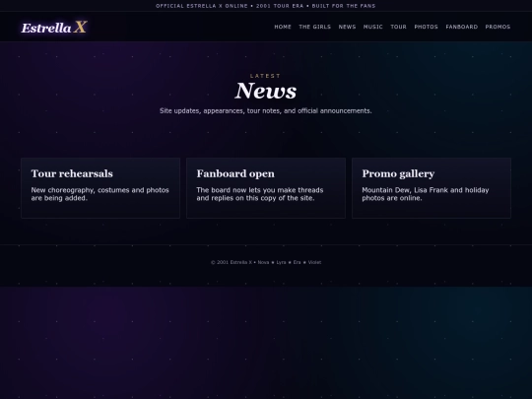The height and width of the screenshot is (399, 532).
Task: Navigate to the Tour page
Action: point(398,27)
